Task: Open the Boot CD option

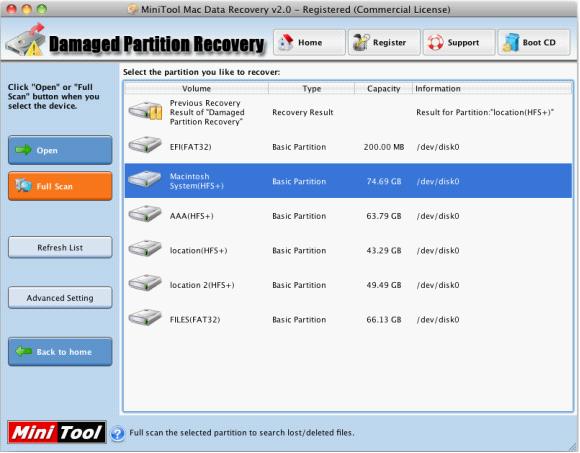Action: click(534, 43)
